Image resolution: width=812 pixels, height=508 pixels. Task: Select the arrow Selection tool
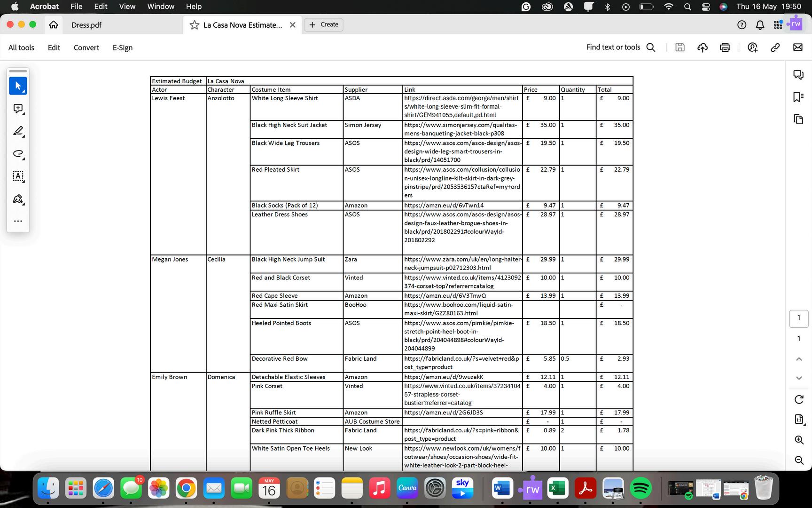[18, 86]
